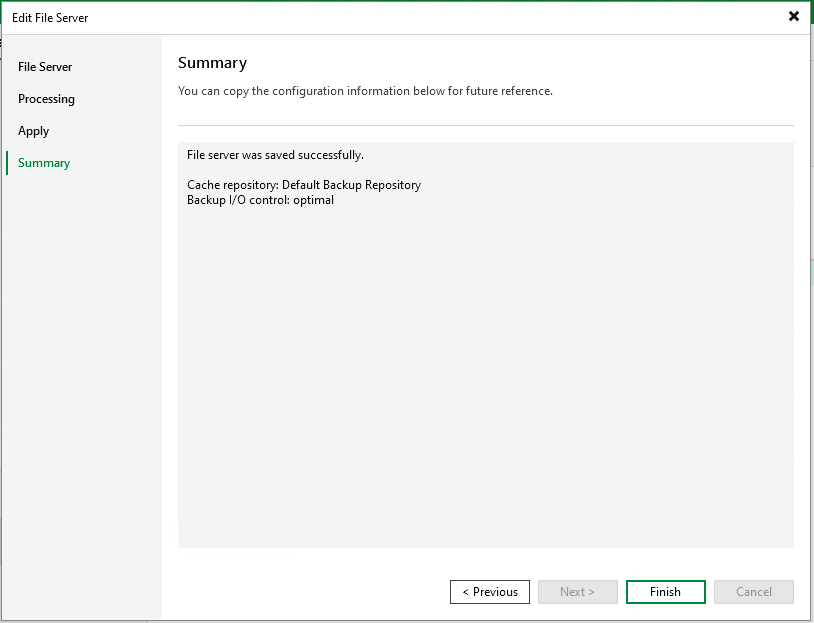Click the 'Cache repository: Default Backup Repository' line
This screenshot has width=814, height=623.
pos(304,185)
